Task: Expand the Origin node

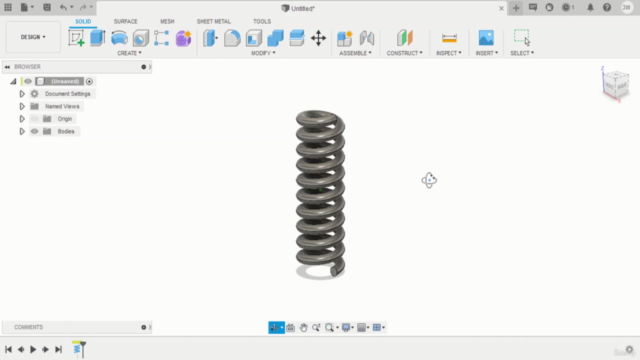Action: [22, 119]
